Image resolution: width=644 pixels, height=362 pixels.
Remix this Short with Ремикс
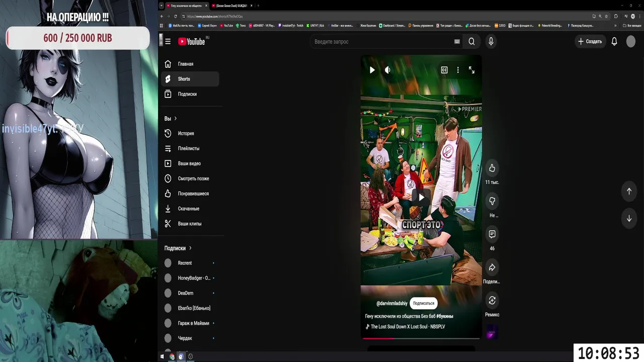[x=492, y=301]
